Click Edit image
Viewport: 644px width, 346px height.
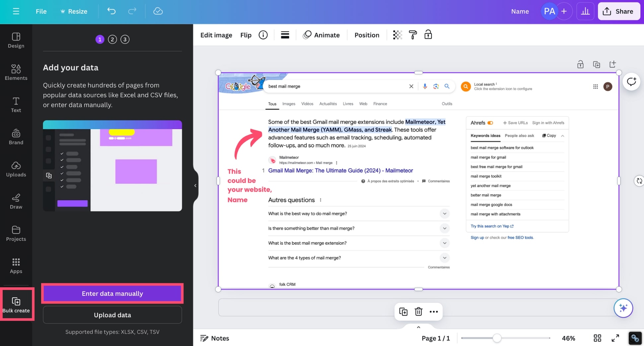click(216, 35)
